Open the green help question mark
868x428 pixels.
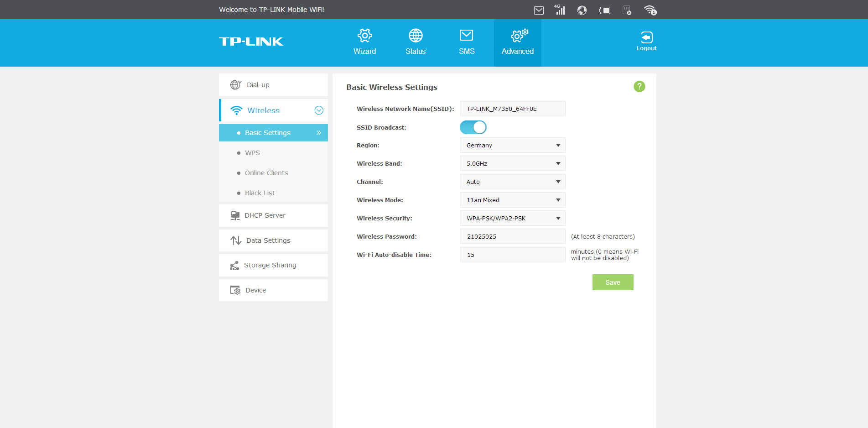pos(639,86)
